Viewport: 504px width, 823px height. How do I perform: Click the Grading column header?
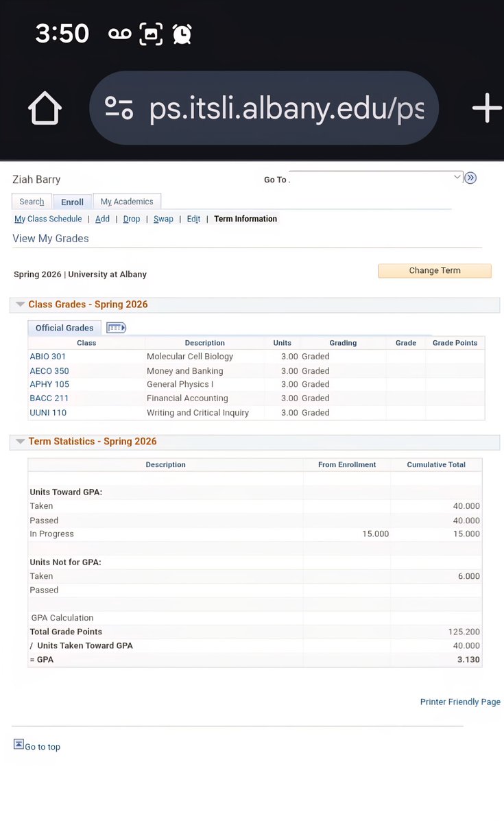(343, 343)
